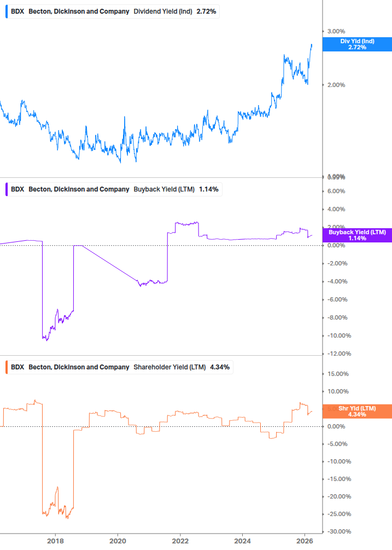The image size is (392, 550).
Task: Click the -4.00% tick on buyback yield axis
Action: coord(337,281)
